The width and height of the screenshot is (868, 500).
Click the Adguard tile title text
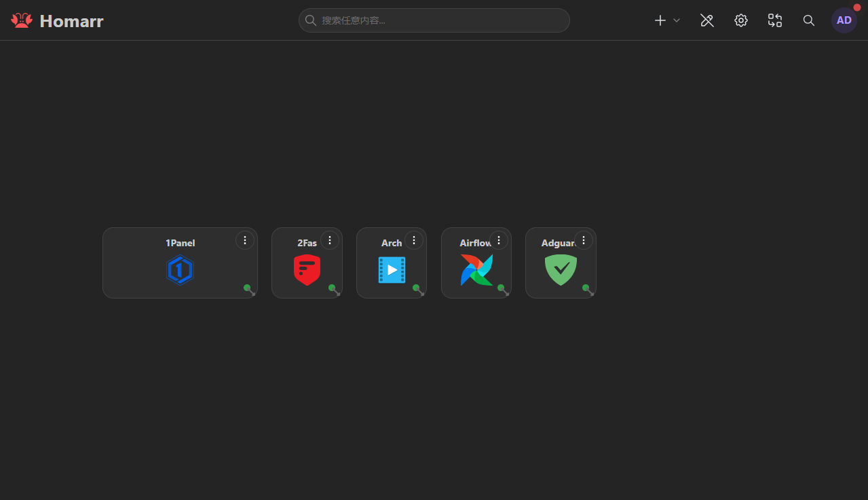click(558, 243)
